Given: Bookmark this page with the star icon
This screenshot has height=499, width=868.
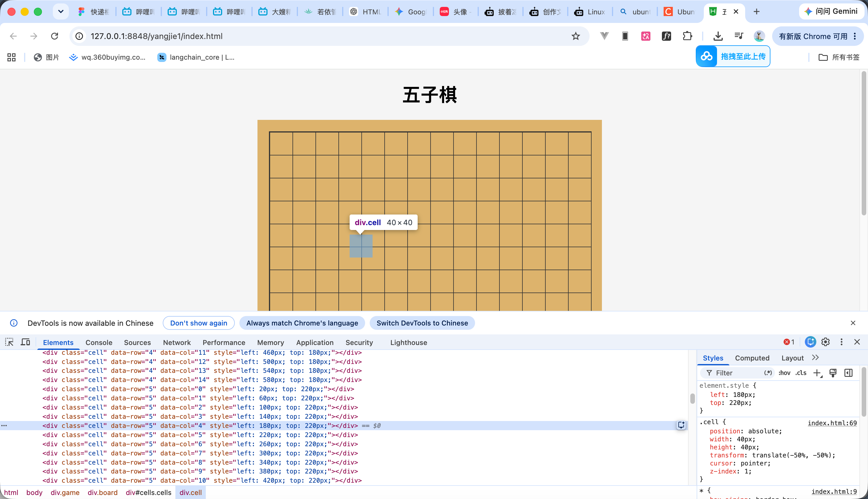Looking at the screenshot, I should click(x=576, y=36).
